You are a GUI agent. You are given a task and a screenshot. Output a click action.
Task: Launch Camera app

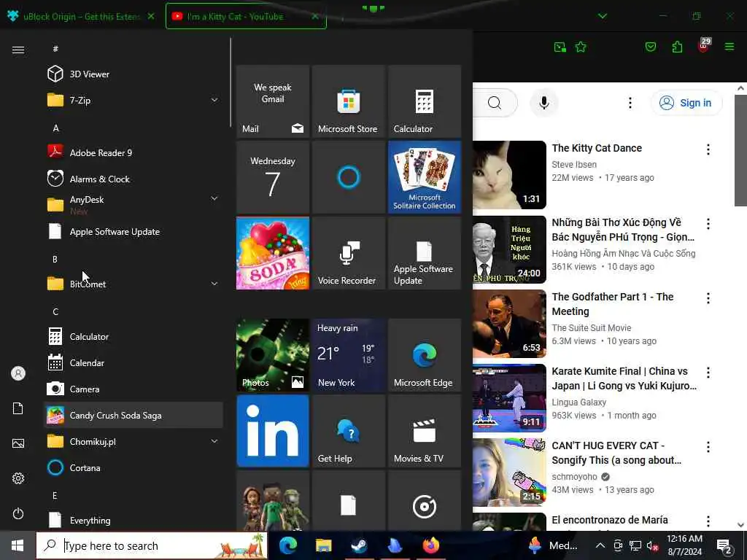point(133,389)
